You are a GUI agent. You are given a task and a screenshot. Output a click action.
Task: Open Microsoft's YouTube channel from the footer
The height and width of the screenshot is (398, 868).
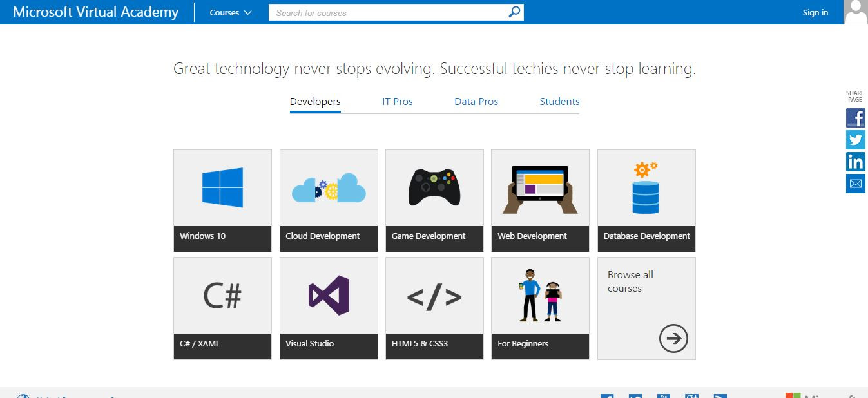pyautogui.click(x=663, y=397)
